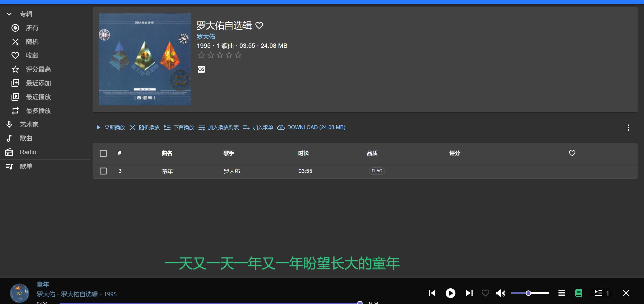Click the player bar album thumbnail

tap(20, 293)
